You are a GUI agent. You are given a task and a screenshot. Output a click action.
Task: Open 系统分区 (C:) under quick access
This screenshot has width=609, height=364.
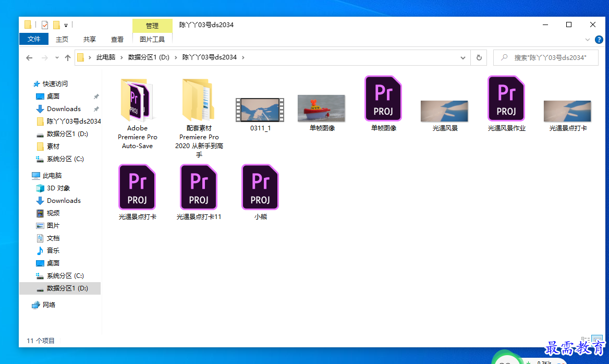click(60, 159)
